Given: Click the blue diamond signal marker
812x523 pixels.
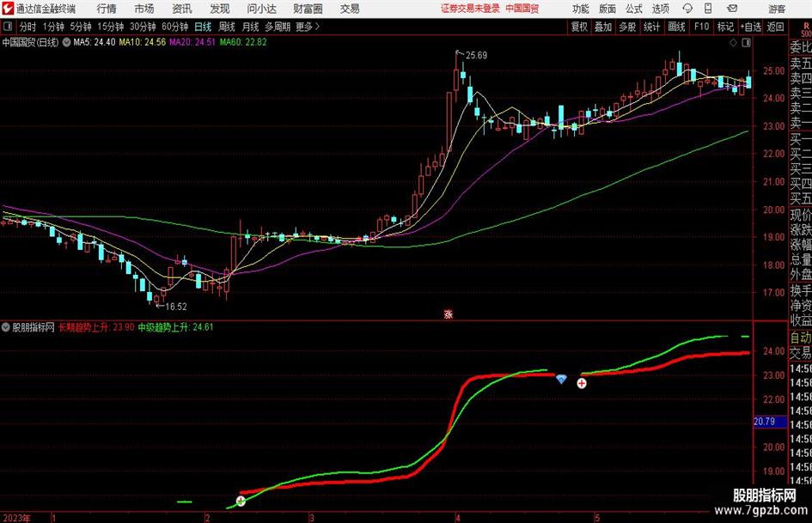Looking at the screenshot, I should 561,380.
